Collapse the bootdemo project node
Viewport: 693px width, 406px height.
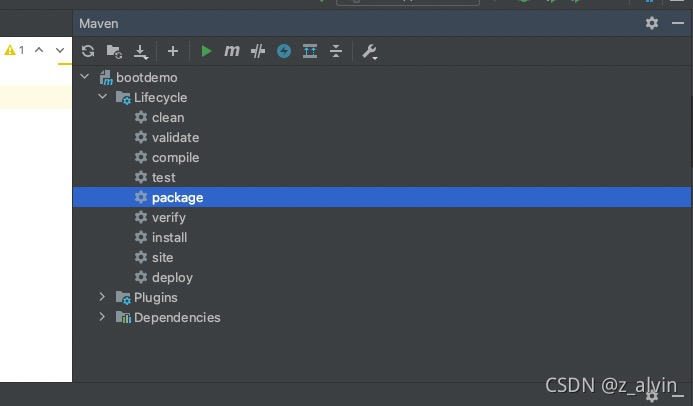coord(85,77)
